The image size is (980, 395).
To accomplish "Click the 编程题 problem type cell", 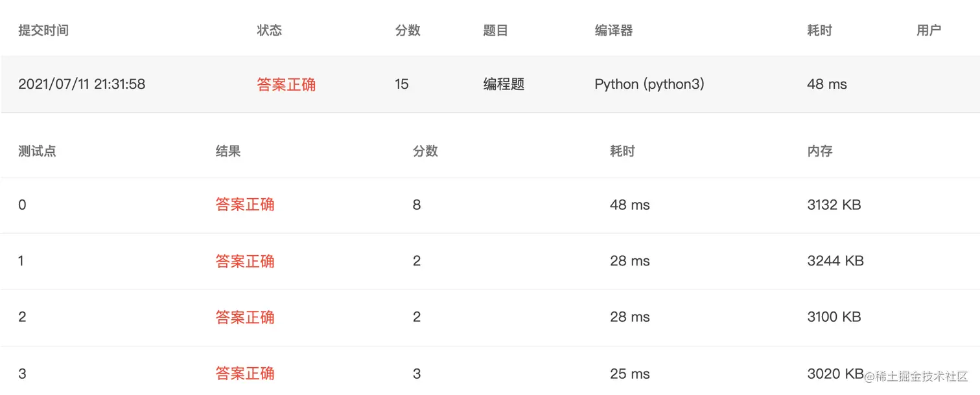I will pos(504,84).
